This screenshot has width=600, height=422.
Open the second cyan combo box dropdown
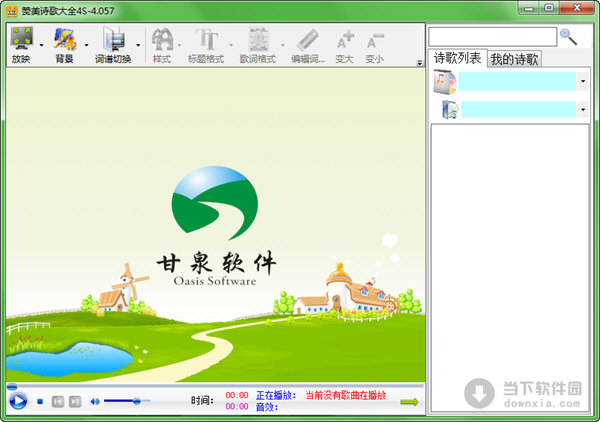(583, 110)
